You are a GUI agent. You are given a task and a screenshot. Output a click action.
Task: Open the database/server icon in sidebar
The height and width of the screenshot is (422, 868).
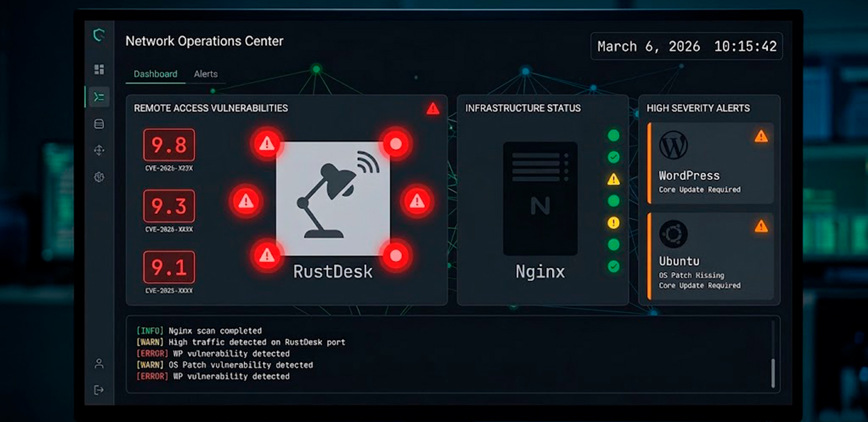coord(99,124)
